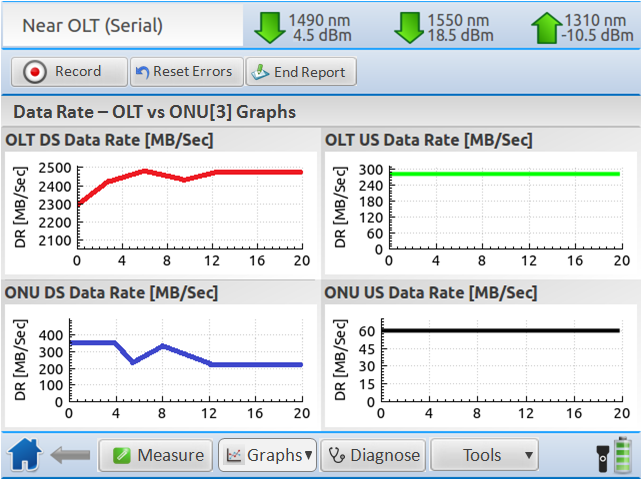
Task: Click the back arrow icon
Action: tap(71, 456)
